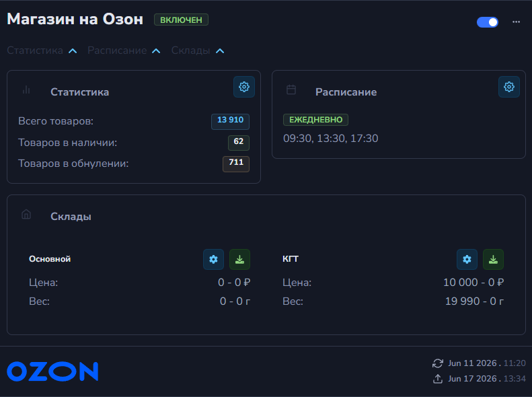Open settings gear for Основной warehouse
This screenshot has height=397, width=532.
click(213, 260)
